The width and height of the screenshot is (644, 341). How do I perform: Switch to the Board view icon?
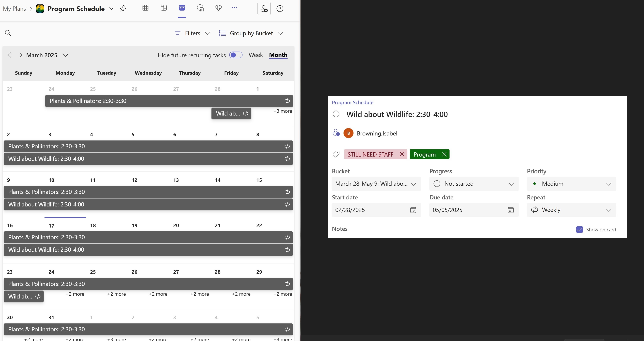(163, 8)
